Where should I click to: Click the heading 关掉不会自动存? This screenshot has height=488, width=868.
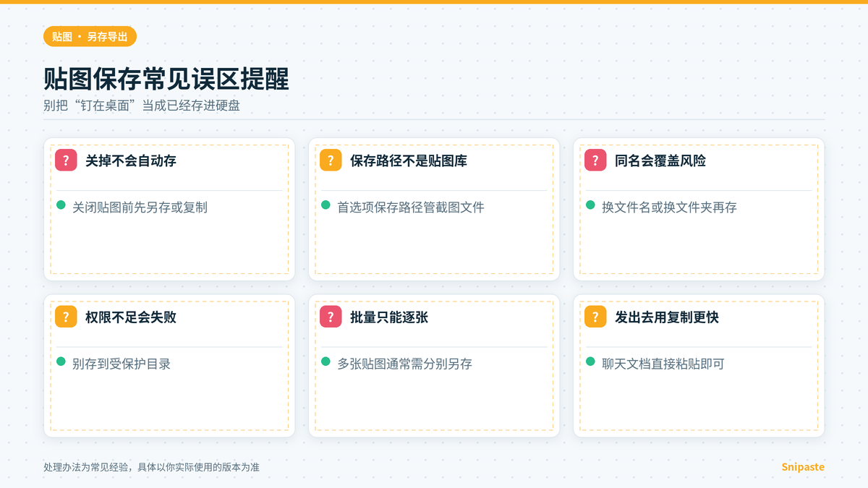tap(131, 160)
